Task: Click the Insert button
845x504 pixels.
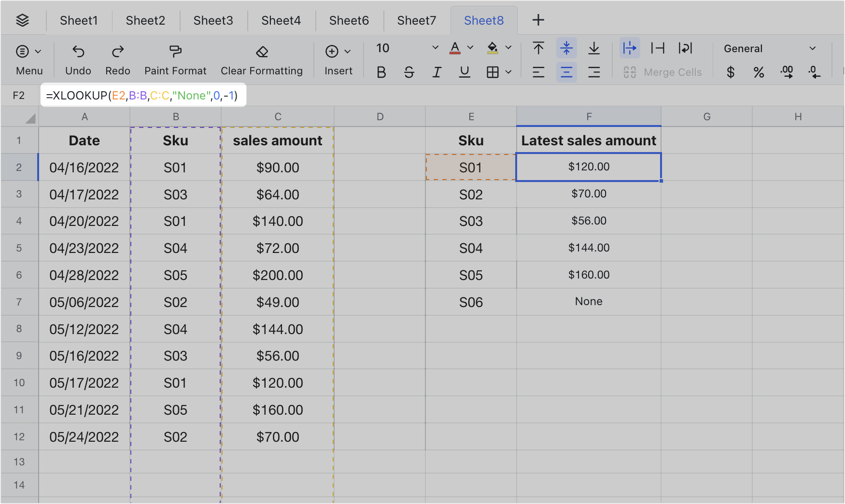Action: [x=338, y=59]
